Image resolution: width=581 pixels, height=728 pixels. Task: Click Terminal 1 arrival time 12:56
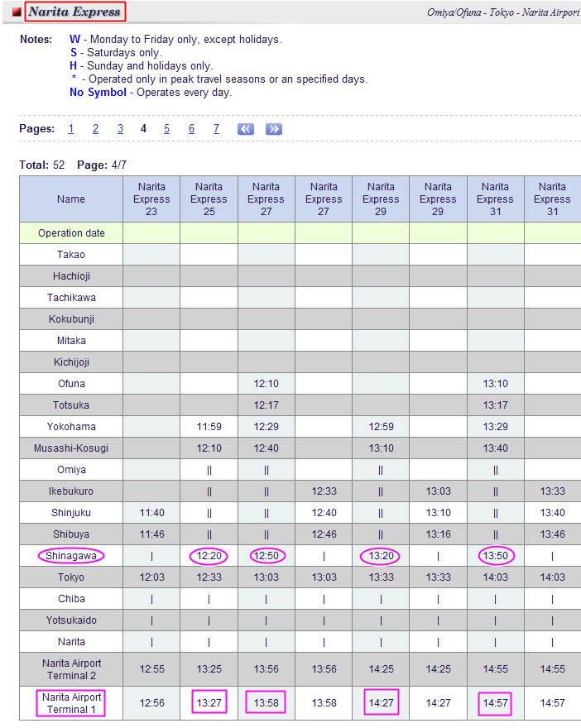pyautogui.click(x=151, y=703)
